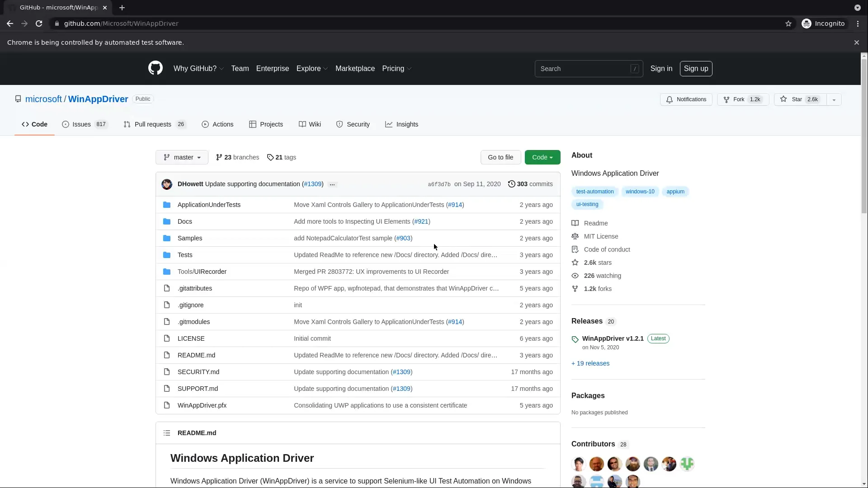Open the MIT License link
The height and width of the screenshot is (488, 868).
point(601,236)
